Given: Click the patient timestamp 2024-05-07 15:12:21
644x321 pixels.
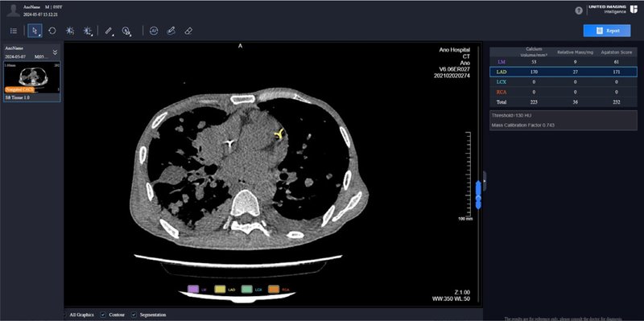Looking at the screenshot, I should click(41, 14).
